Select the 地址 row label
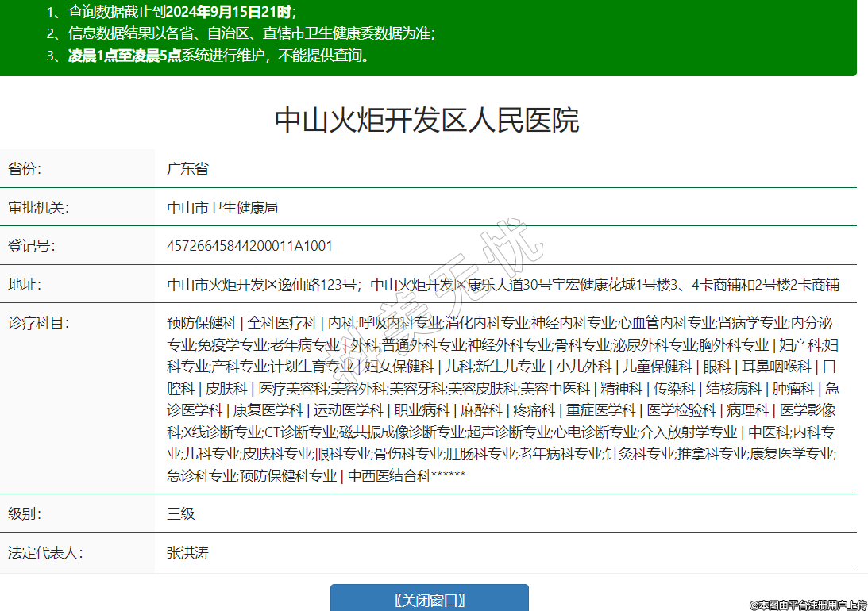Image resolution: width=868 pixels, height=611 pixels. (25, 285)
